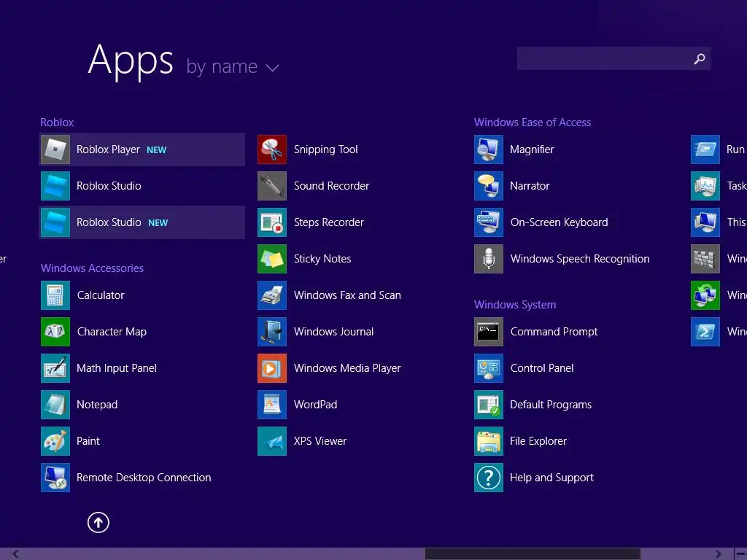Click the 'Help and Support' label
The width and height of the screenshot is (747, 560).
(x=551, y=478)
